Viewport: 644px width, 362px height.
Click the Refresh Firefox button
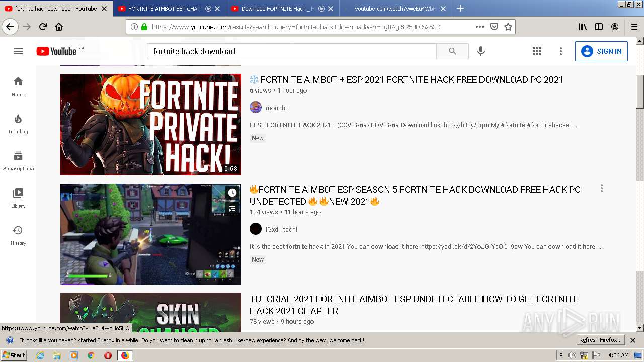601,340
